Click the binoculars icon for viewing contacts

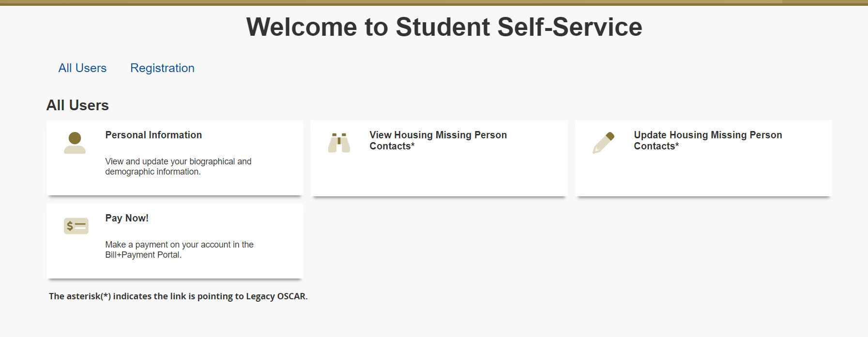pos(339,143)
